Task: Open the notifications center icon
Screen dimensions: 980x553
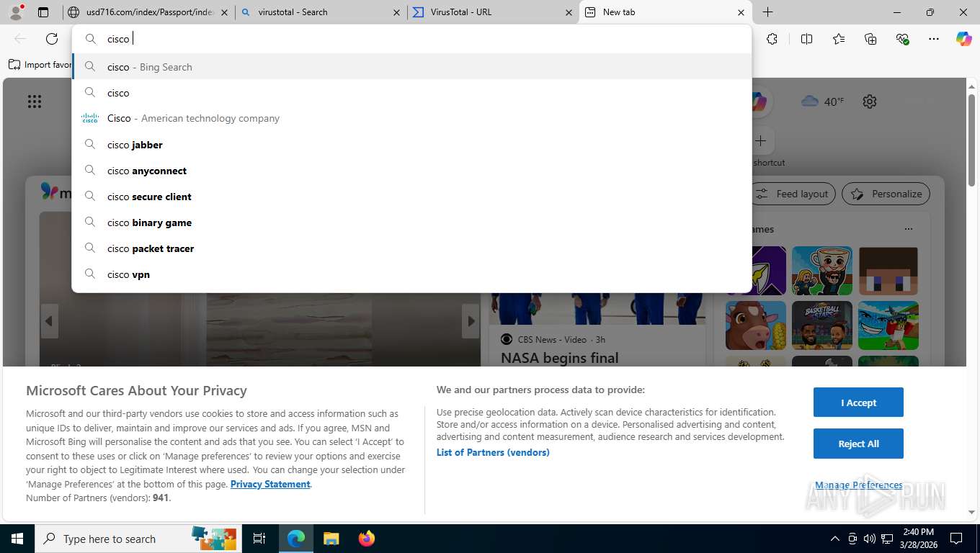Action: tap(956, 539)
